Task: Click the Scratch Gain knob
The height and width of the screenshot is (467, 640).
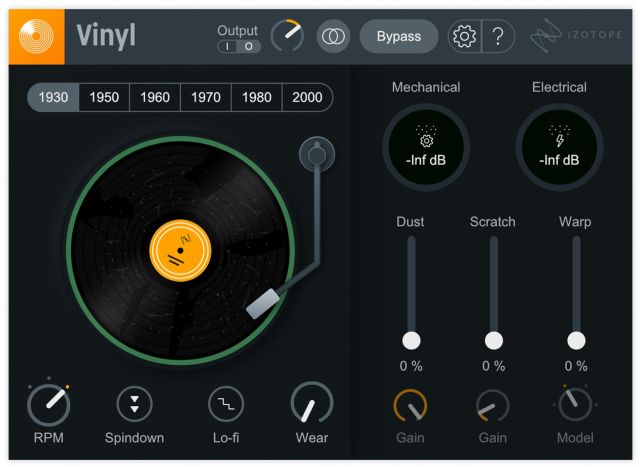Action: coord(493,405)
